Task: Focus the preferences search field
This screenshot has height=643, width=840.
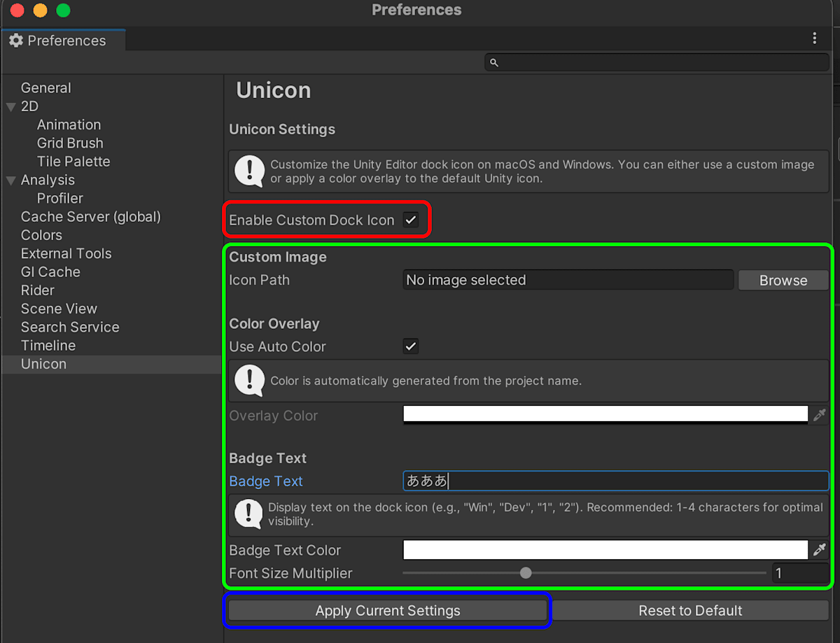Action: click(657, 62)
